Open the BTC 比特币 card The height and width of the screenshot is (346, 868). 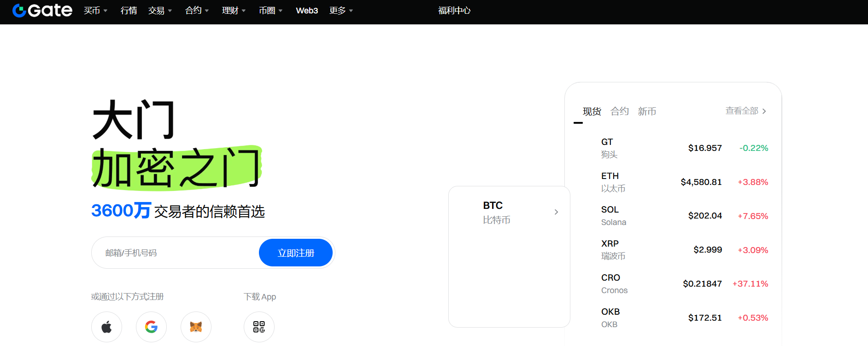[x=509, y=257]
